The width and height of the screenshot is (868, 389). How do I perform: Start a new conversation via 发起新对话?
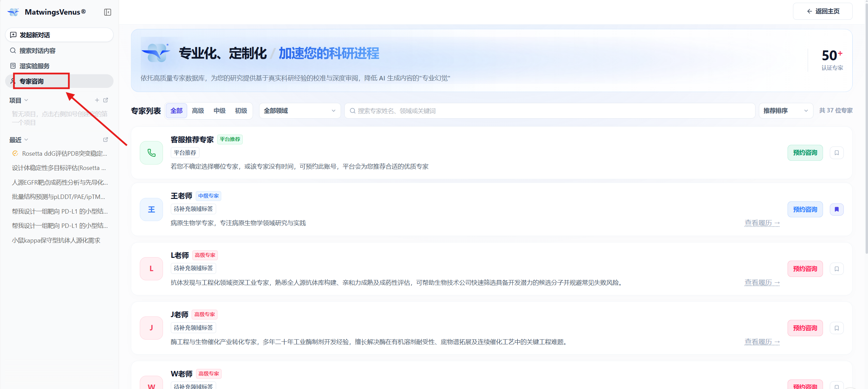coord(59,35)
